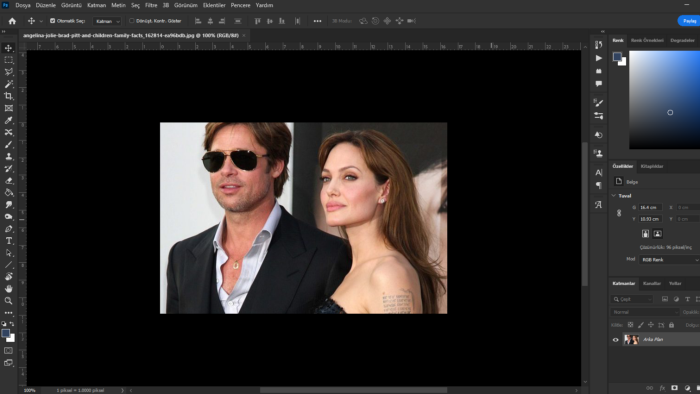Select the Zoom magnifier tool
Viewport: 700px width, 394px height.
point(8,301)
